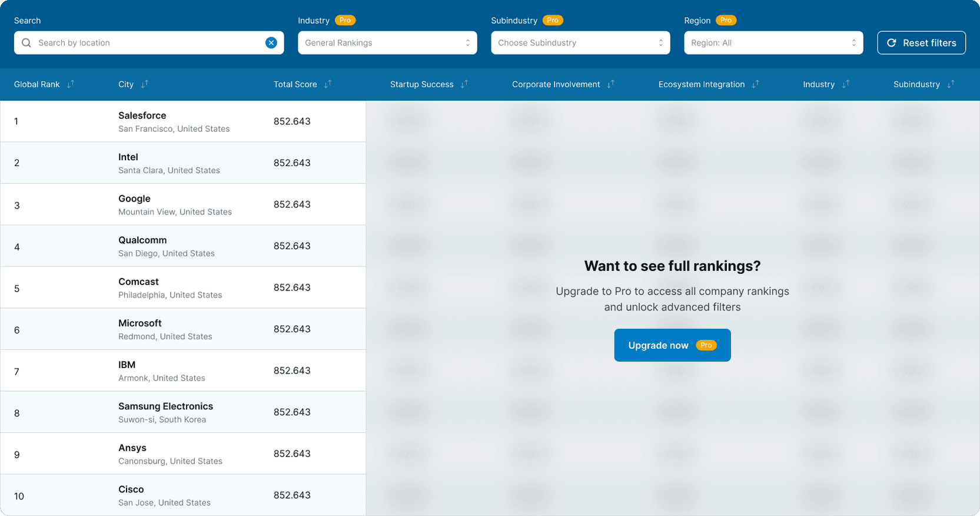Click the 'Want to see full rankings?' heading
The width and height of the screenshot is (980, 516).
[x=672, y=266]
